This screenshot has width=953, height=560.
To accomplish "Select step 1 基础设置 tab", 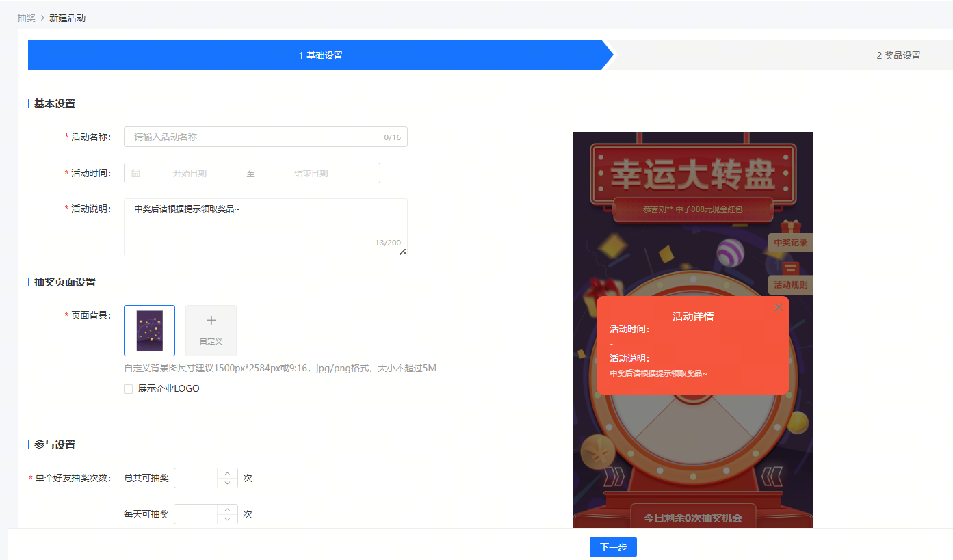I will click(x=321, y=55).
